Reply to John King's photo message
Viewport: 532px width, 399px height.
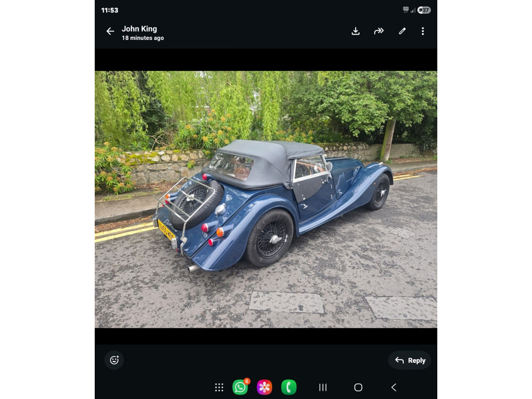(409, 360)
